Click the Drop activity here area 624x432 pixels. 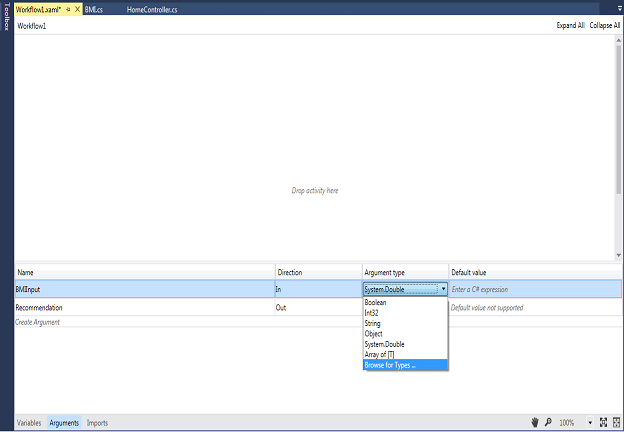tap(315, 191)
